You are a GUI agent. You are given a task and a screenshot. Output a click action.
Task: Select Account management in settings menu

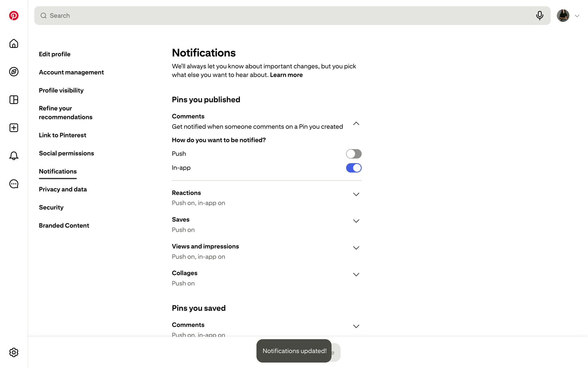click(71, 72)
